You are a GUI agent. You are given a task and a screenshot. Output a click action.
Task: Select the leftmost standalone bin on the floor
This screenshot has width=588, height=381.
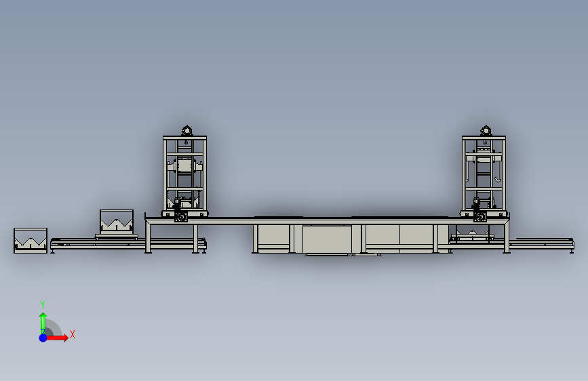[31, 241]
